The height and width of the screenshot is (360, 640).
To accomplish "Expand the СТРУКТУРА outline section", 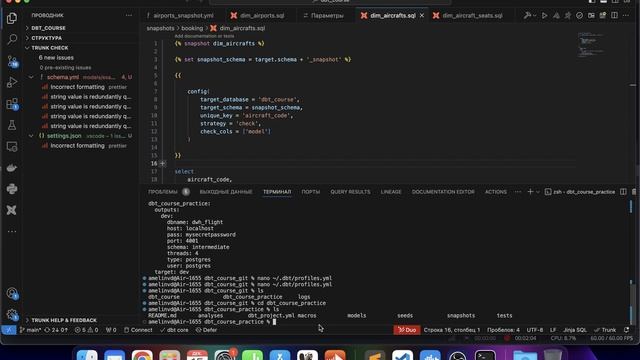I will tap(47, 38).
